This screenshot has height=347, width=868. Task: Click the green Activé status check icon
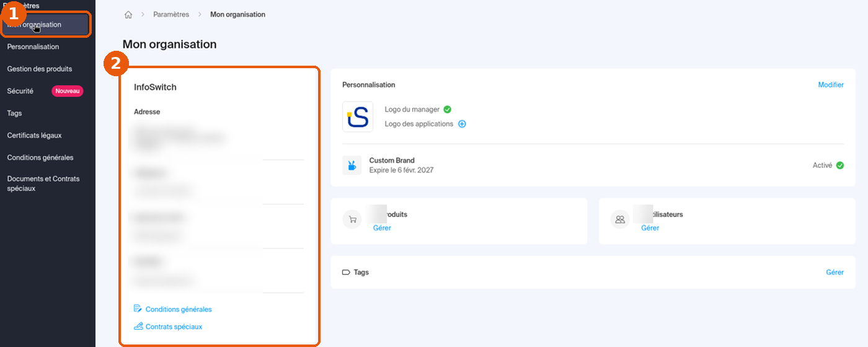[840, 165]
